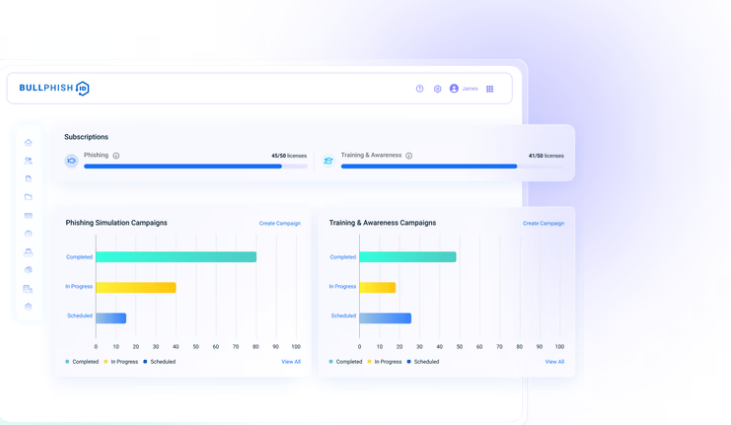Click the Scheduled axis label in the Phishing Simulation chart
Screen dimensions: 731x425
click(80, 316)
